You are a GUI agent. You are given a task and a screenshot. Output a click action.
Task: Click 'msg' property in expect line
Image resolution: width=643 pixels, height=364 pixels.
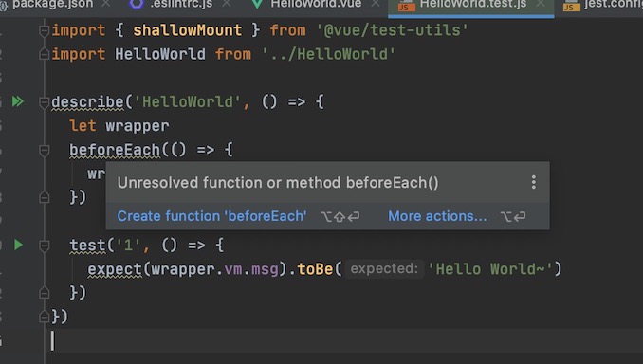tap(265, 269)
